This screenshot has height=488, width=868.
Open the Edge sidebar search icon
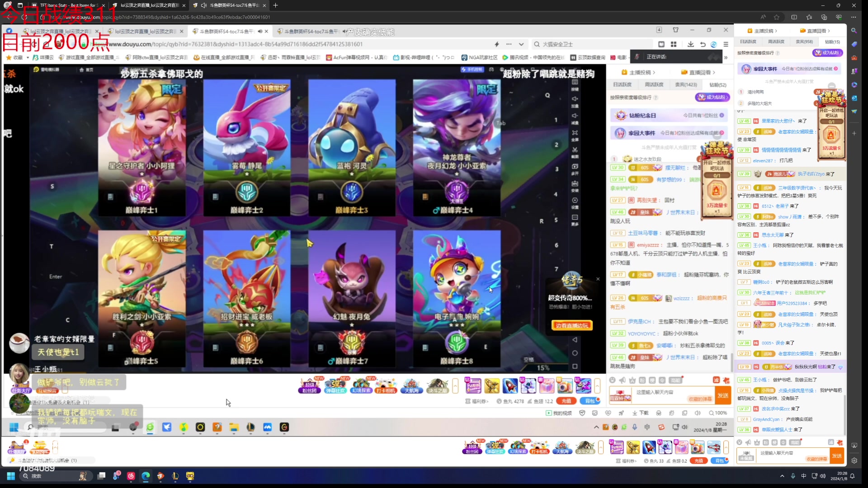point(854,31)
